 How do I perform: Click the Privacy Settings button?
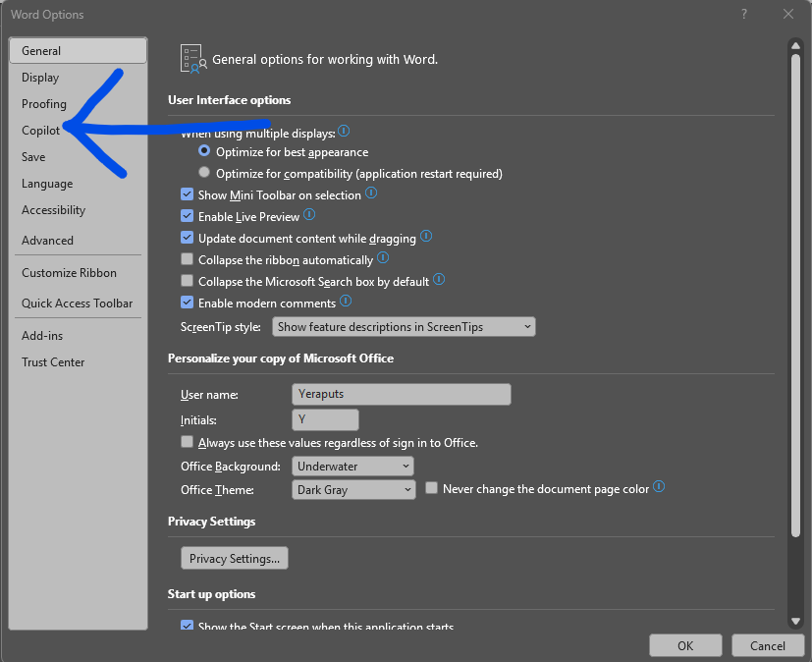(235, 558)
